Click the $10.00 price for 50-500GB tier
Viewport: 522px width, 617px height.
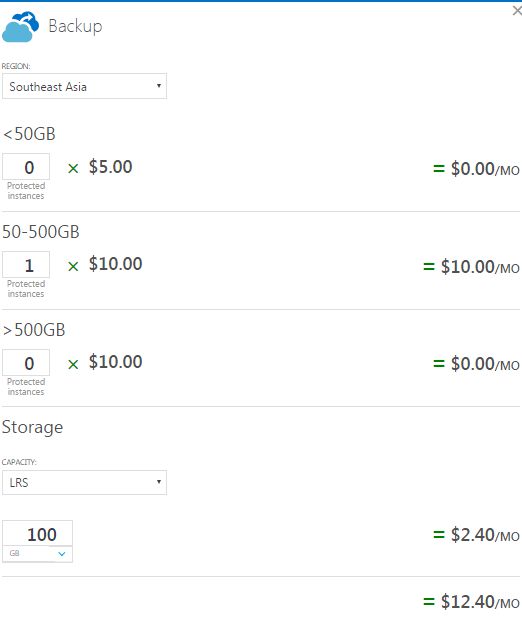116,264
